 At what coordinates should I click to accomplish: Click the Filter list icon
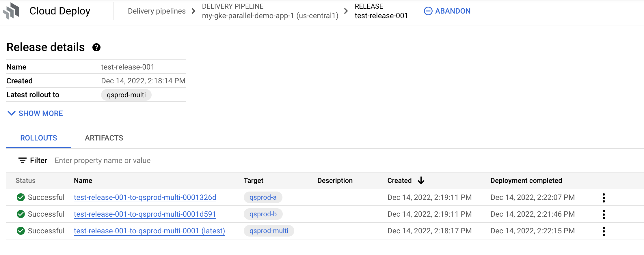(23, 160)
